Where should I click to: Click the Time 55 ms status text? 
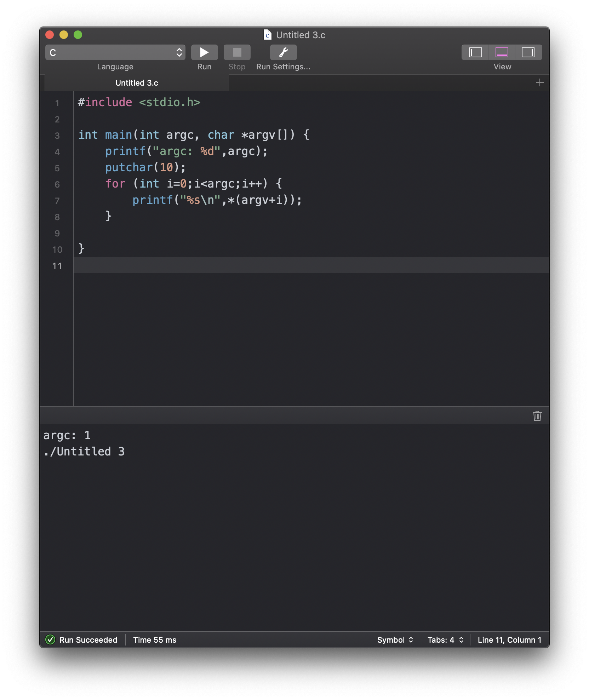pos(155,640)
